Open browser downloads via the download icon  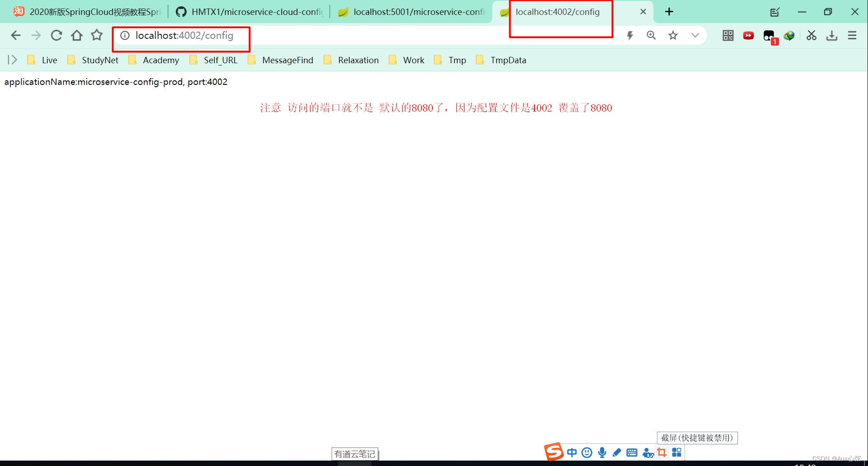click(832, 35)
